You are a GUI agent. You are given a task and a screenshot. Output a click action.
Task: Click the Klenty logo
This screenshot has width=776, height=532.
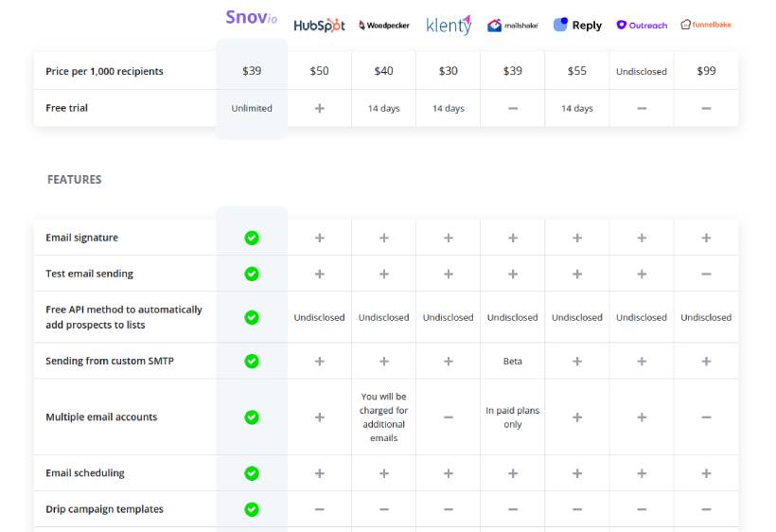pyautogui.click(x=449, y=25)
